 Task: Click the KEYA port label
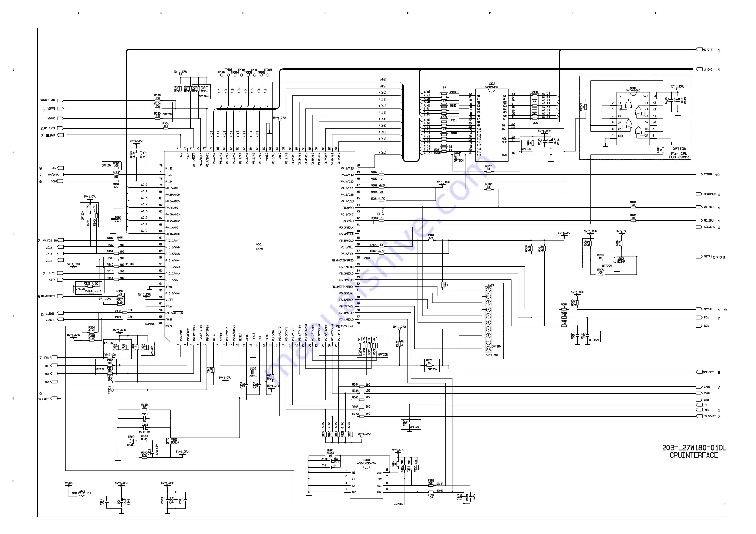[52, 279]
